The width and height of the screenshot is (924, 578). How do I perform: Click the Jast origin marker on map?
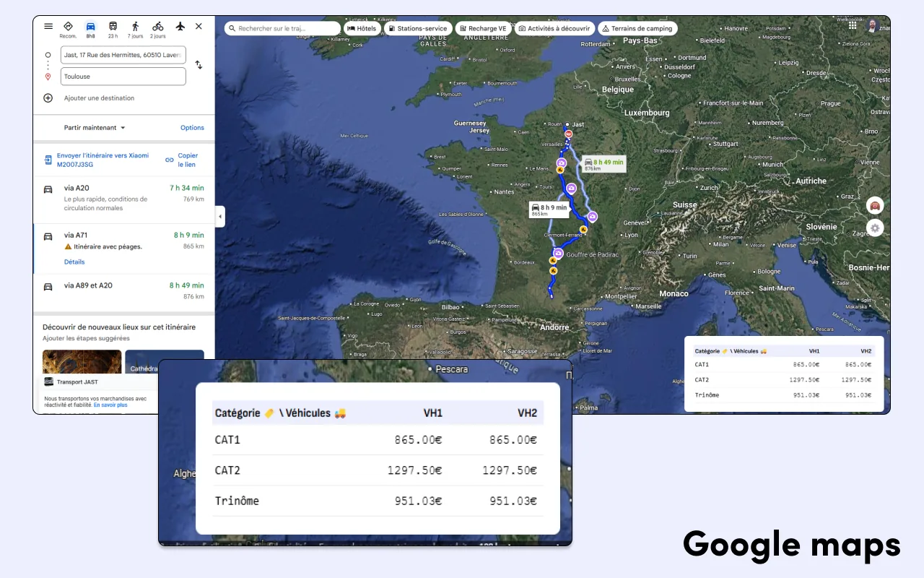point(567,124)
